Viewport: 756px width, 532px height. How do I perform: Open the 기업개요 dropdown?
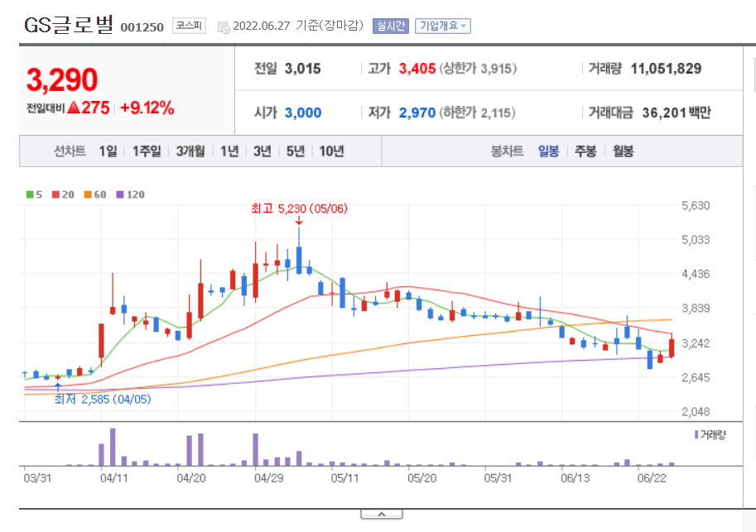pos(443,26)
